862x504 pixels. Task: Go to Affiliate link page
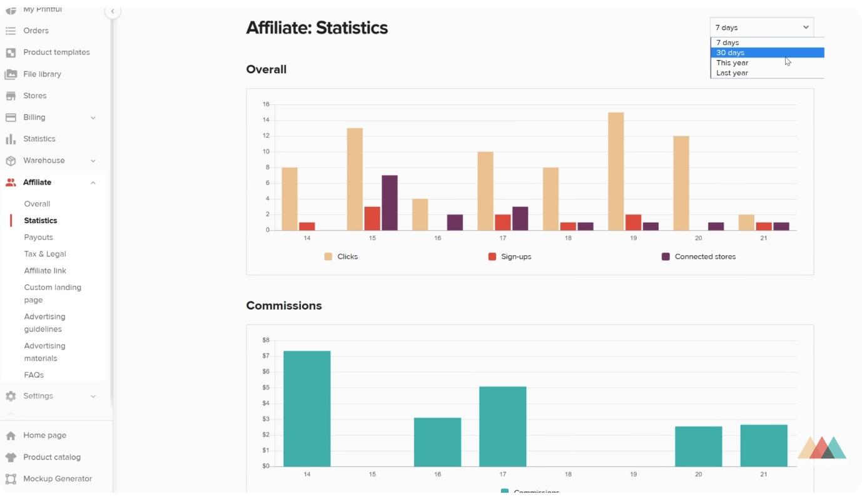click(45, 271)
